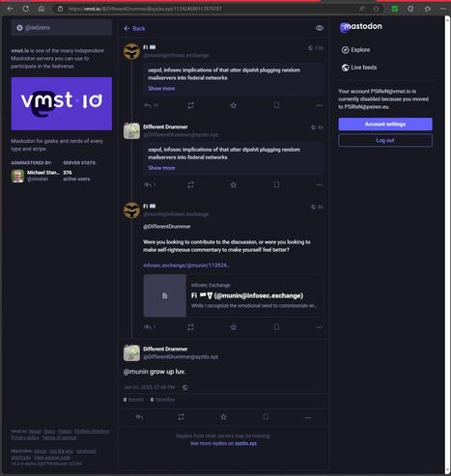Click the browser refresh icon
This screenshot has height=476, width=451.
click(26, 9)
